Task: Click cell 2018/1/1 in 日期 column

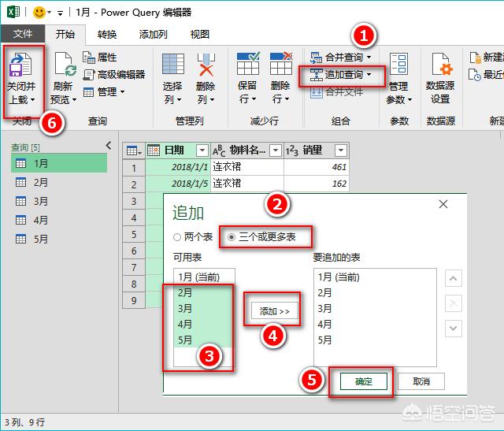Action: click(x=178, y=167)
